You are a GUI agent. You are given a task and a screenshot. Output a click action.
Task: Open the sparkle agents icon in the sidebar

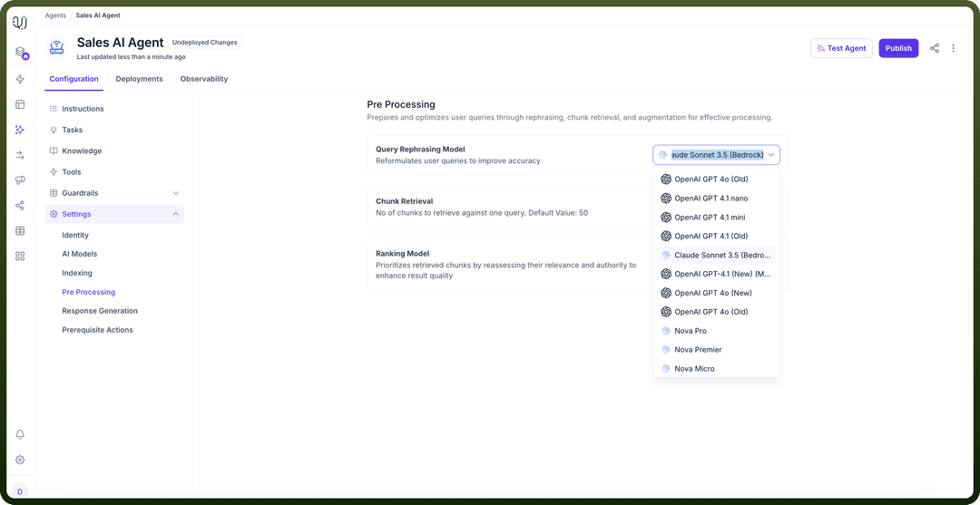tap(20, 130)
